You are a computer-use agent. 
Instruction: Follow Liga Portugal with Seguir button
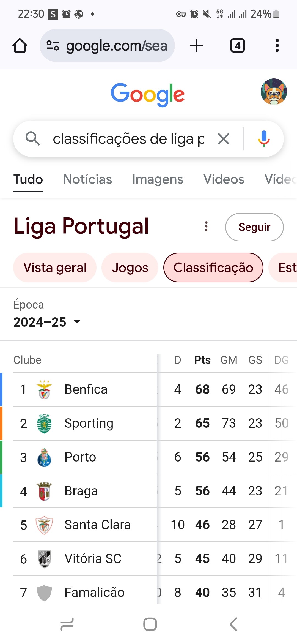click(x=254, y=227)
